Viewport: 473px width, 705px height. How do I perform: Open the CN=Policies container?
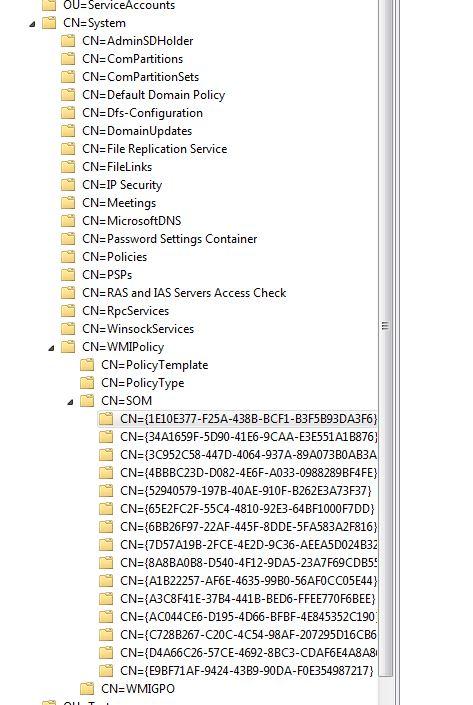coord(115,257)
